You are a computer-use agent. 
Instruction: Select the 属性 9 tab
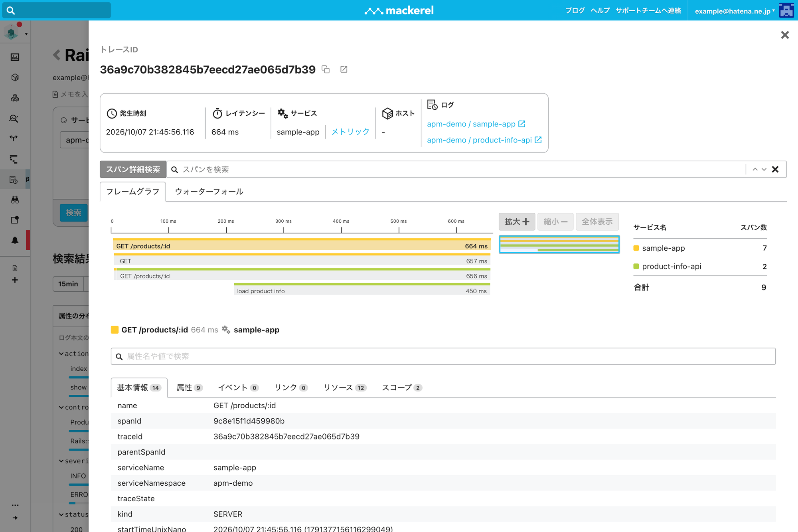point(190,388)
